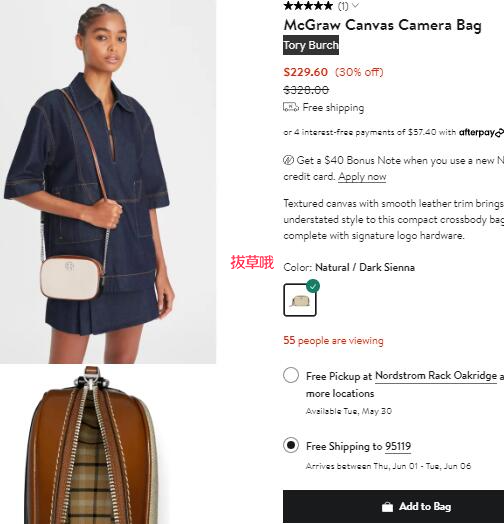Select the Free Pickup radio button

pyautogui.click(x=291, y=375)
